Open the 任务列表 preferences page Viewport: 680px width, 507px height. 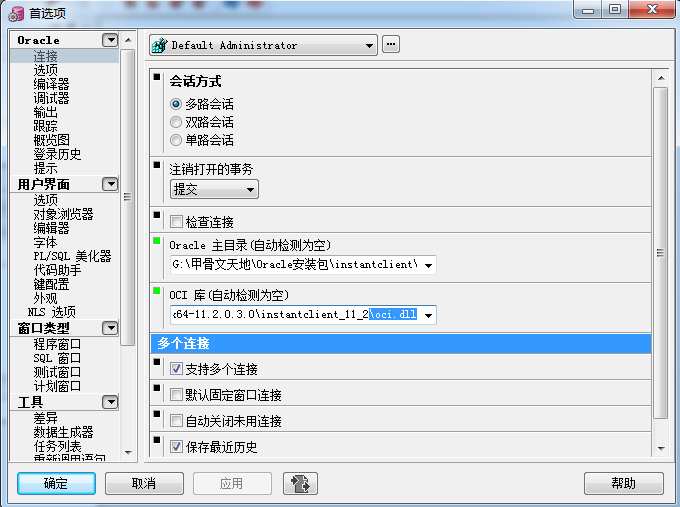pyautogui.click(x=57, y=446)
